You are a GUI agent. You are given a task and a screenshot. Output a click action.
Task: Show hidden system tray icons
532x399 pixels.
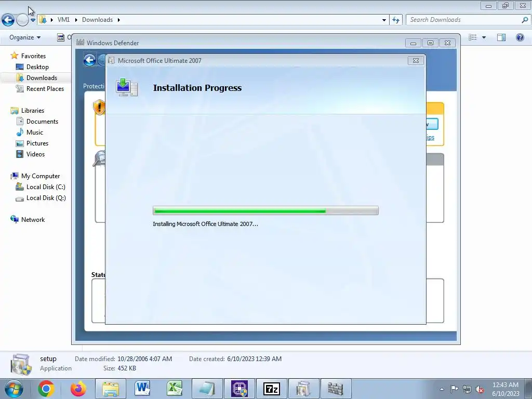click(442, 389)
